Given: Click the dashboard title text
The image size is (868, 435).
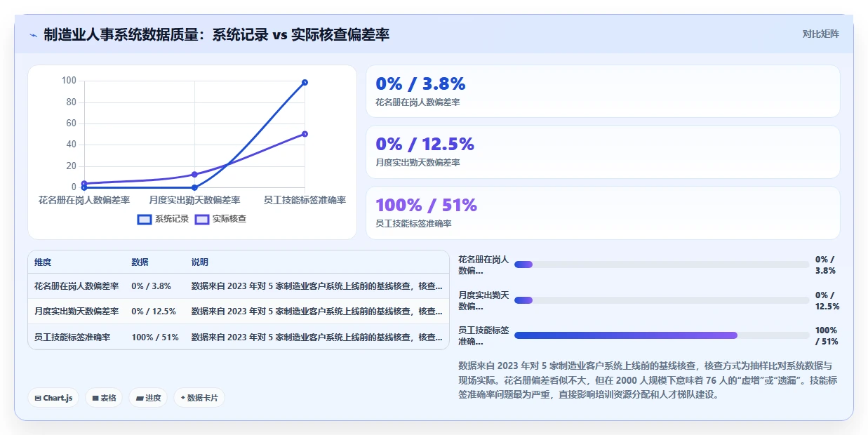Looking at the screenshot, I should [x=216, y=34].
